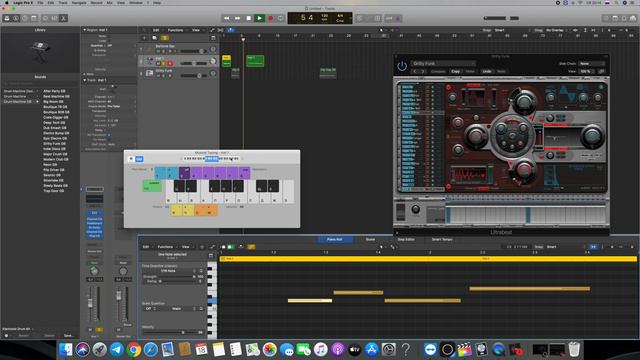
Task: Toggle the Library button in control bar
Action: point(7,18)
